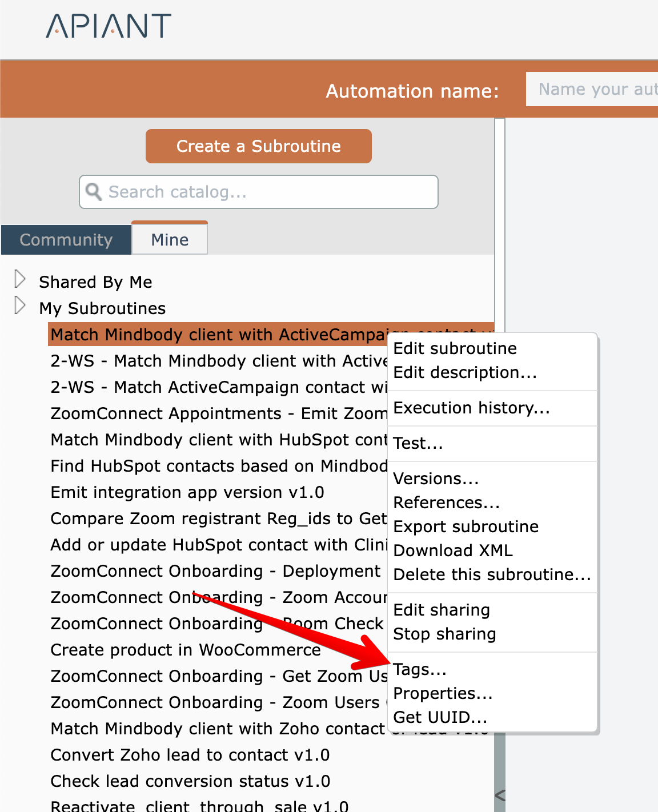The height and width of the screenshot is (812, 658).
Task: Click the panel collapse arrow handle
Action: [x=500, y=795]
